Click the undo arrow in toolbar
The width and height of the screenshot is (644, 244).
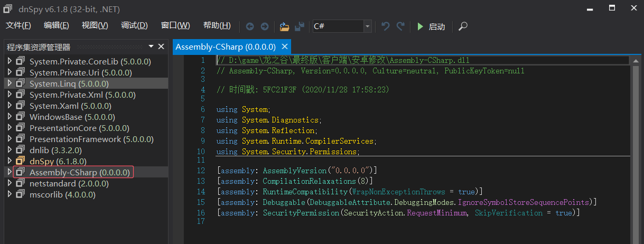386,26
